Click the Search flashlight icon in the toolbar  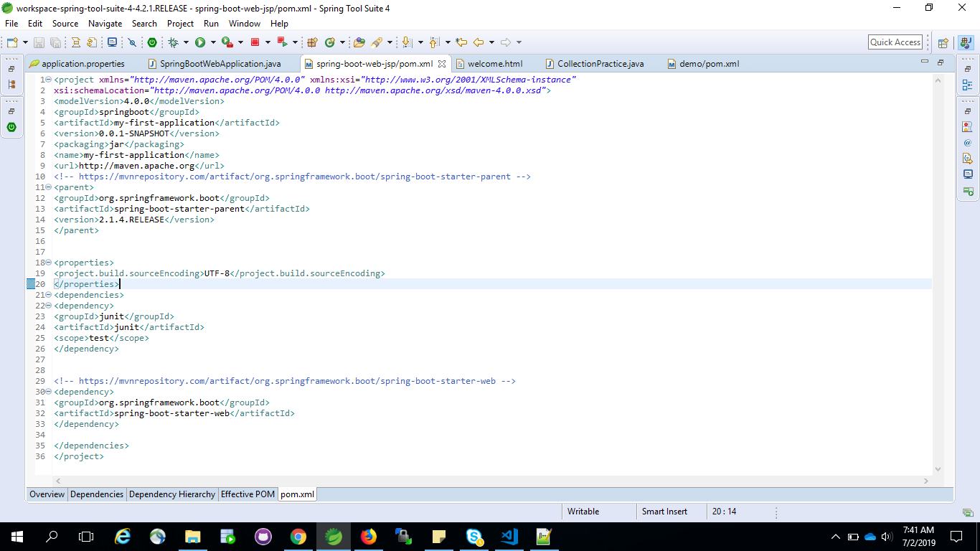(376, 42)
